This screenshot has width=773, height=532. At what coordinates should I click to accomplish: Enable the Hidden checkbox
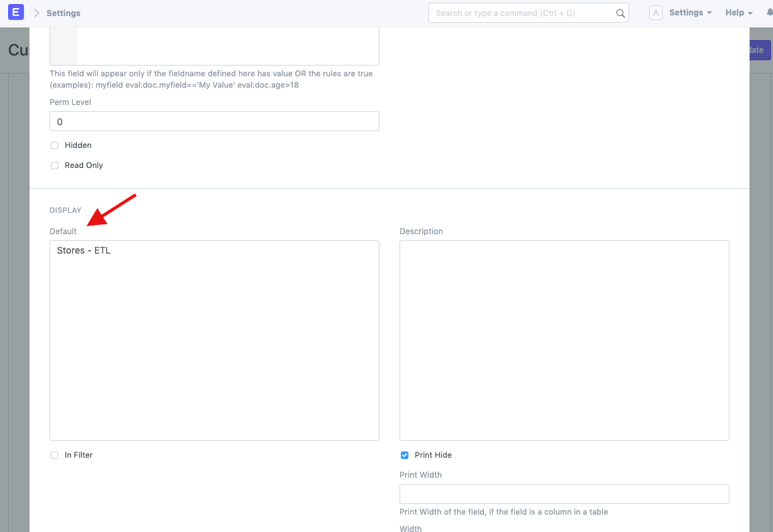pos(54,145)
